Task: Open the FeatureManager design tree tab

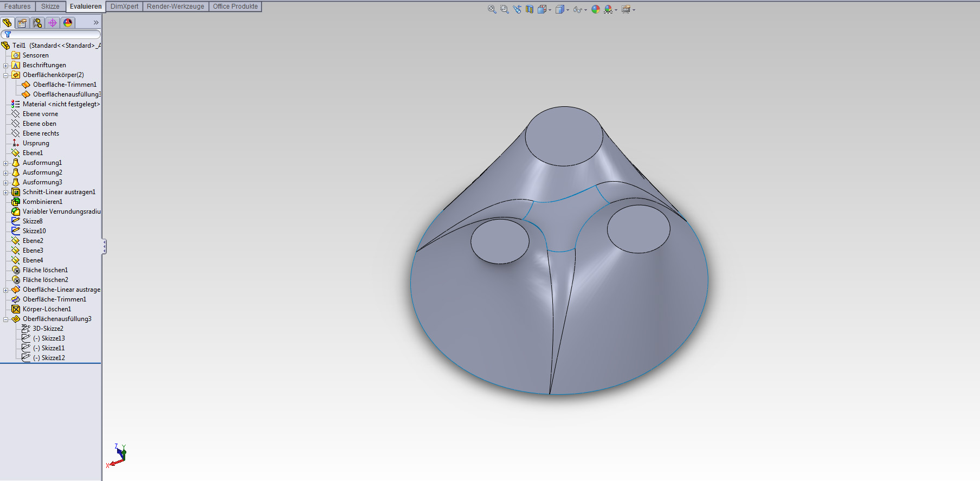Action: 7,23
